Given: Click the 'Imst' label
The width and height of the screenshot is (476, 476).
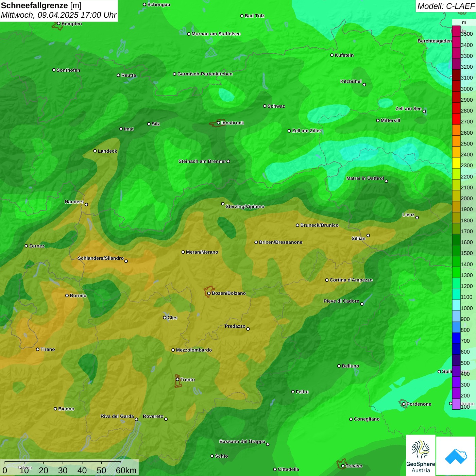Looking at the screenshot, I should point(129,129).
